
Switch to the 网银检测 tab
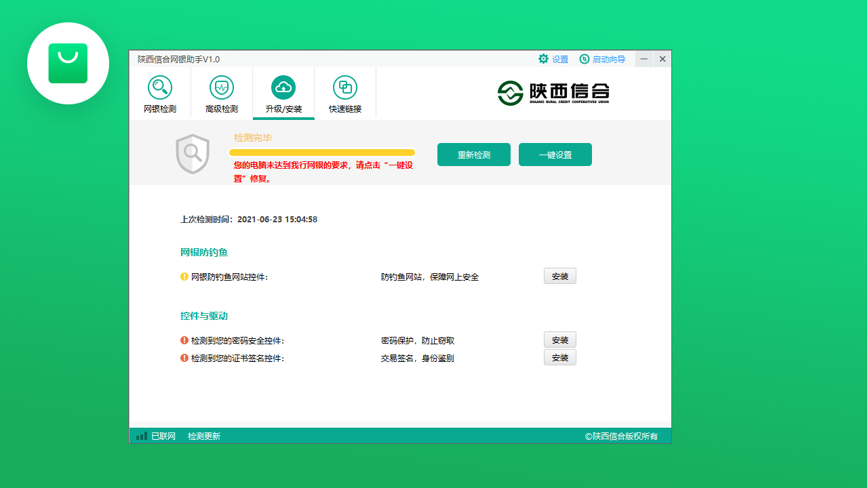[x=159, y=95]
